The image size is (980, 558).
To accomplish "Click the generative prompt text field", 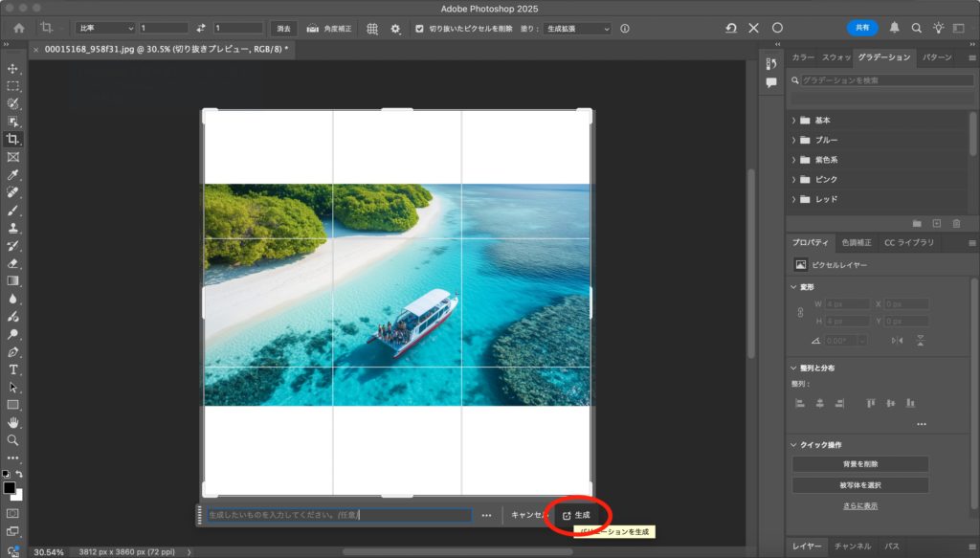I will point(339,515).
